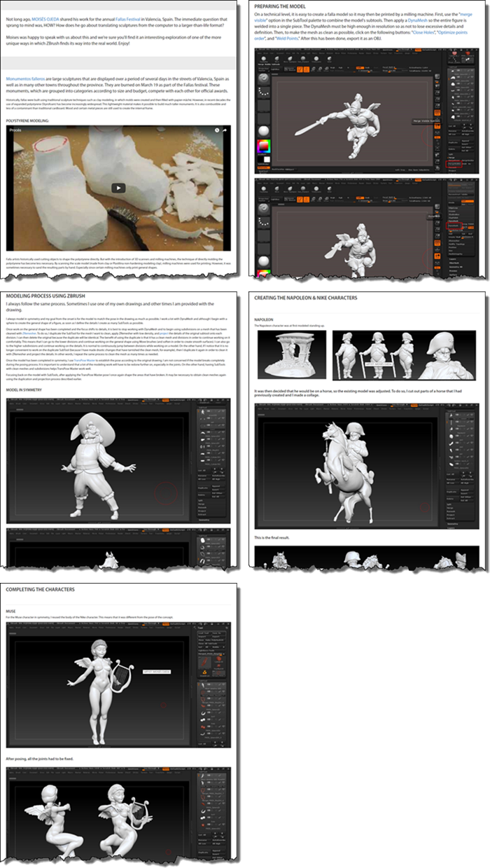Pick the material sphere in the cropped sword-figure ZBrush screenshot

263,261
